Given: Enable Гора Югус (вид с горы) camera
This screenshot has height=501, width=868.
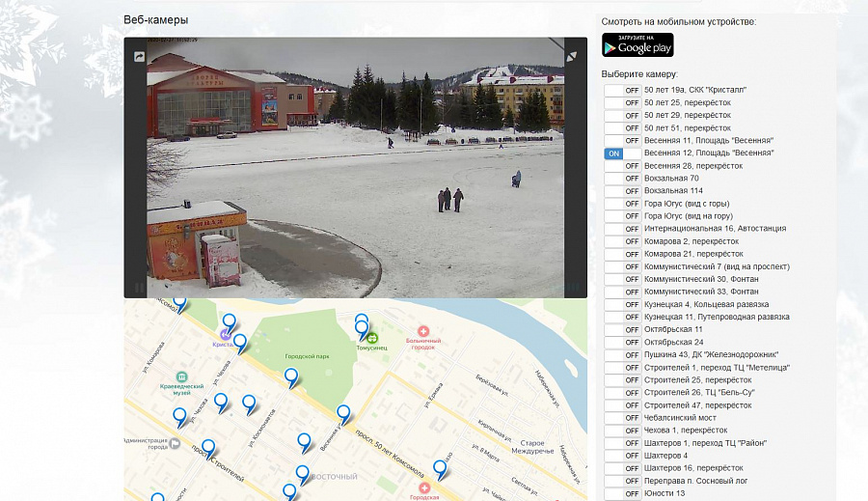Looking at the screenshot, I should click(x=623, y=204).
